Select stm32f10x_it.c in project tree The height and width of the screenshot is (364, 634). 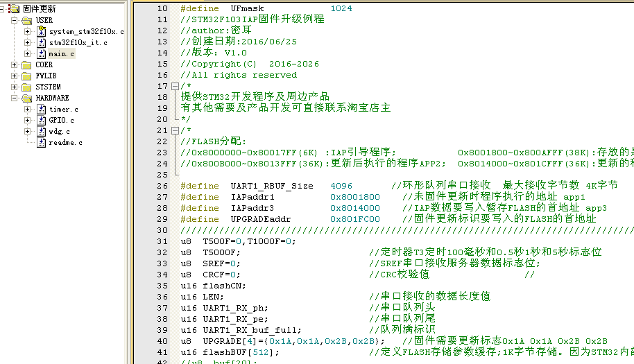[78, 42]
